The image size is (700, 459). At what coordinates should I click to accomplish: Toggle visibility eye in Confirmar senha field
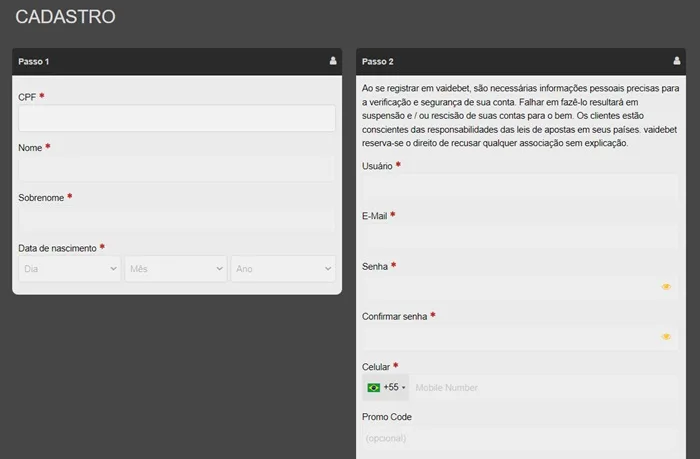pos(666,337)
